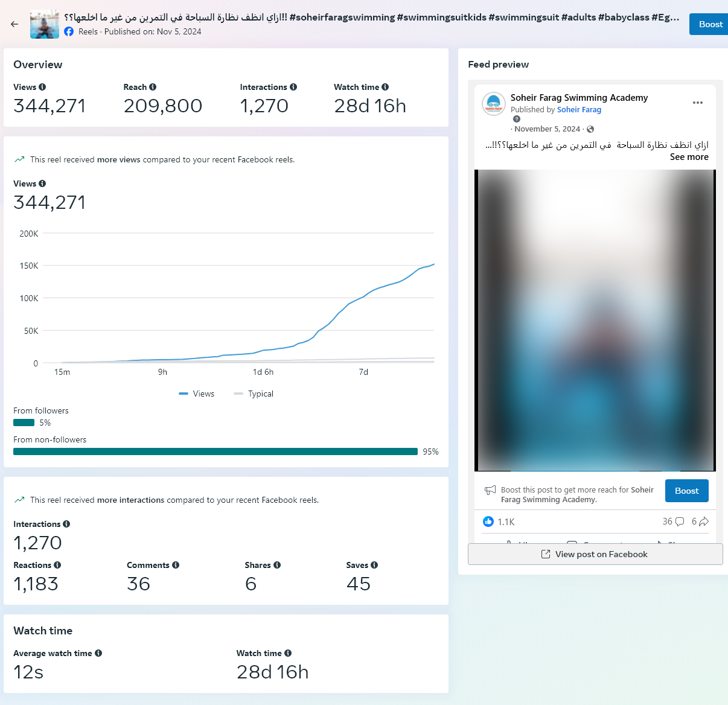Click info icon beside Average watch time
The image size is (728, 705).
coord(98,653)
